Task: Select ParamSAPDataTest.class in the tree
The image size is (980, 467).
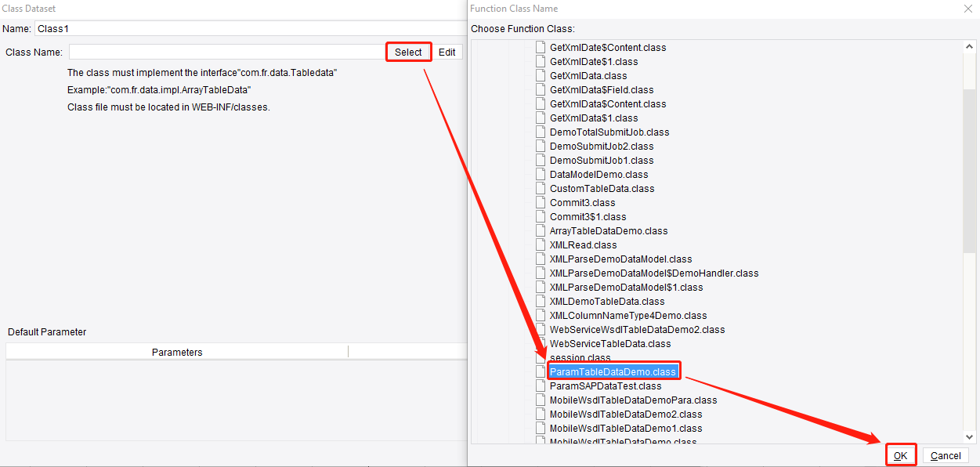Action: coord(606,386)
